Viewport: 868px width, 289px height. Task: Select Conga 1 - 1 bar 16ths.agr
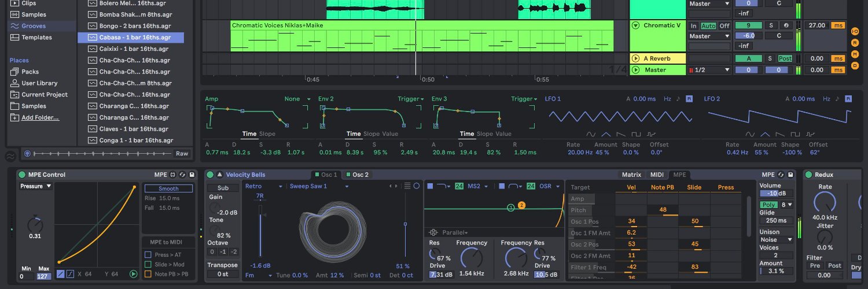[131, 140]
